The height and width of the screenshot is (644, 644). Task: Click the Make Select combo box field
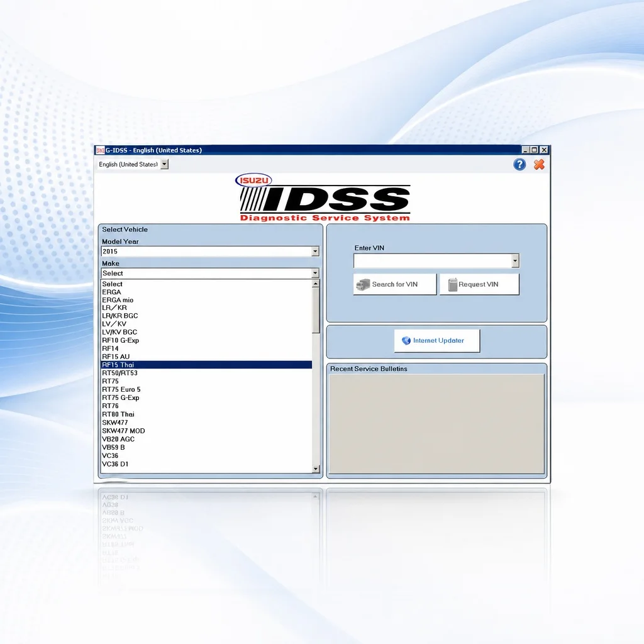click(x=210, y=273)
